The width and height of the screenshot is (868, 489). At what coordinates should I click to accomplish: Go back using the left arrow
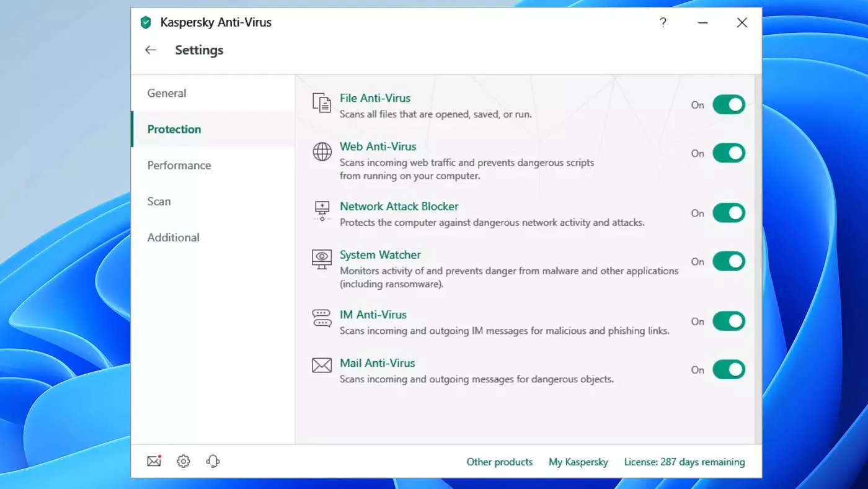151,50
